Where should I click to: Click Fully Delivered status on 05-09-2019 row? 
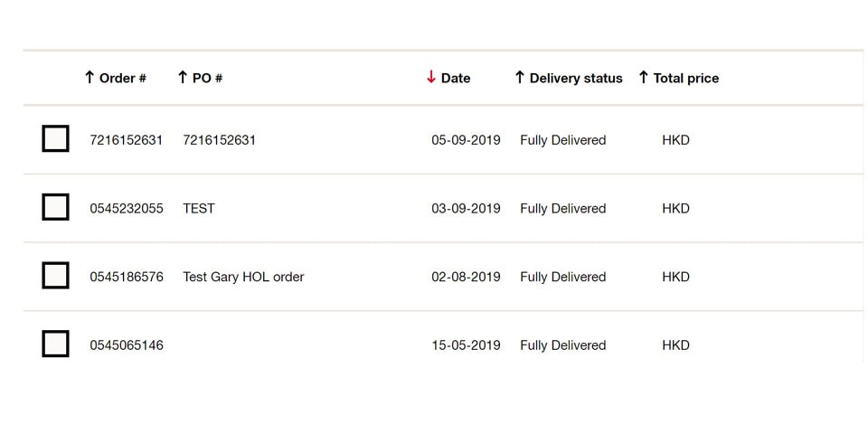point(562,140)
